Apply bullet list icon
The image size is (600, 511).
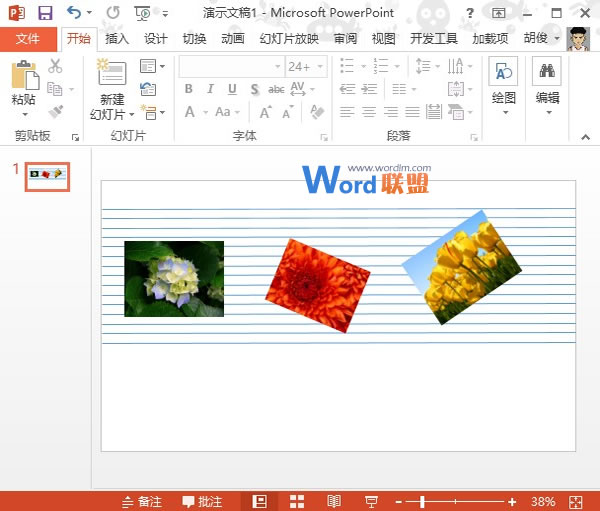click(347, 66)
